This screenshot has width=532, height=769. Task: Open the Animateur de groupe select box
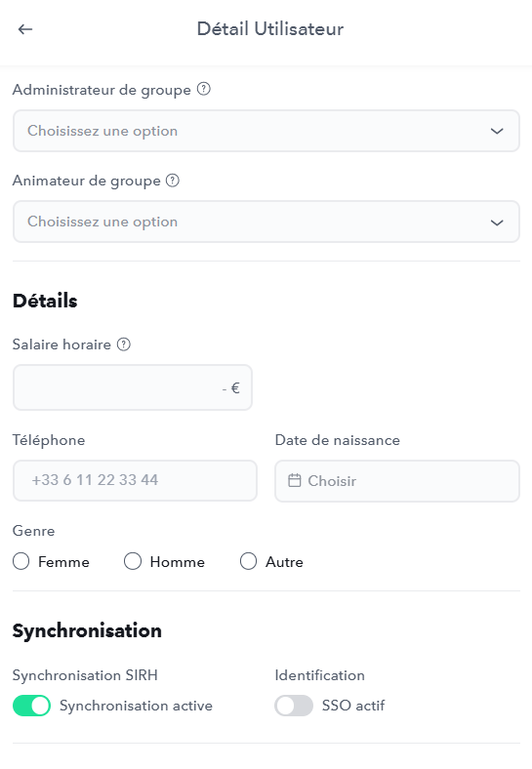pos(266,222)
